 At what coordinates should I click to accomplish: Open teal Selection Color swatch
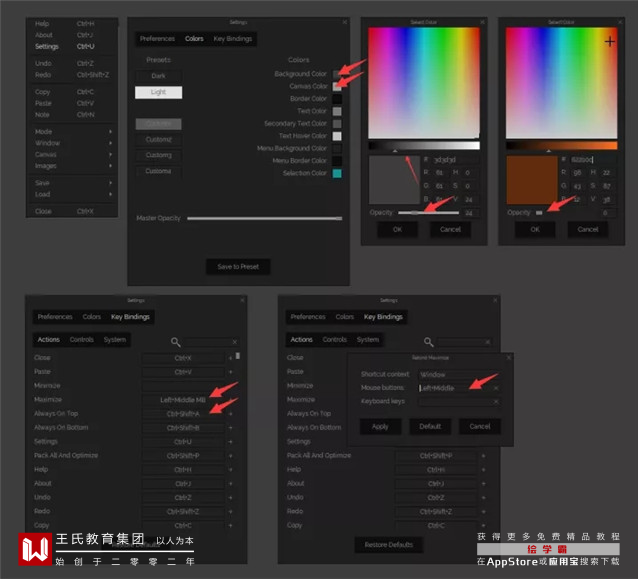[337, 173]
